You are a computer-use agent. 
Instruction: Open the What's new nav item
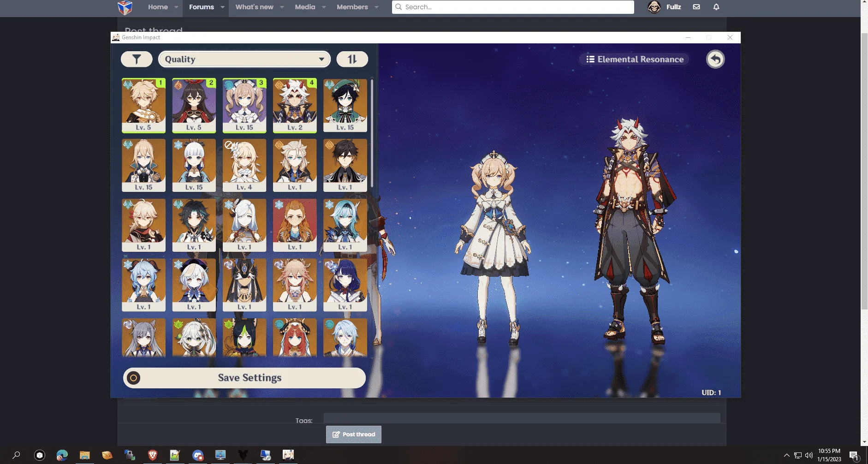tap(254, 7)
